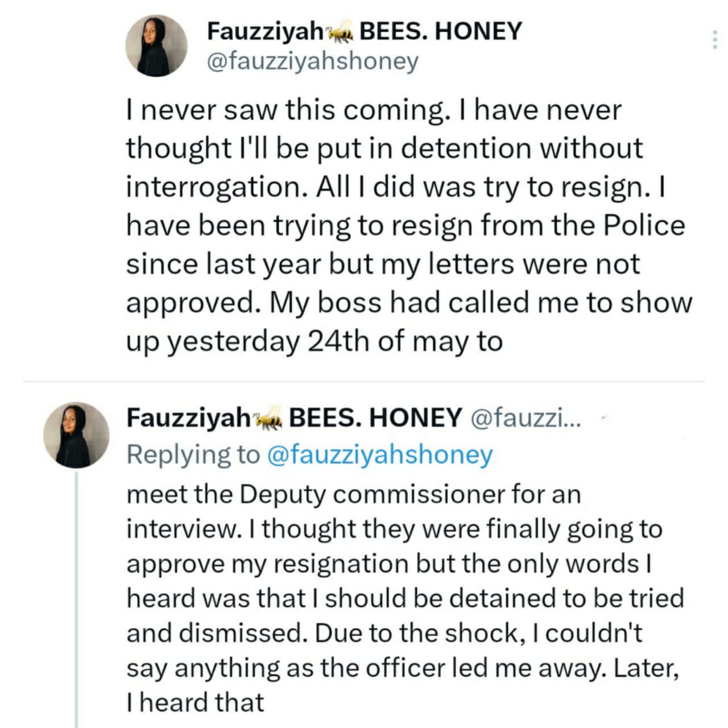Click the divider line between the tweets

click(363, 380)
